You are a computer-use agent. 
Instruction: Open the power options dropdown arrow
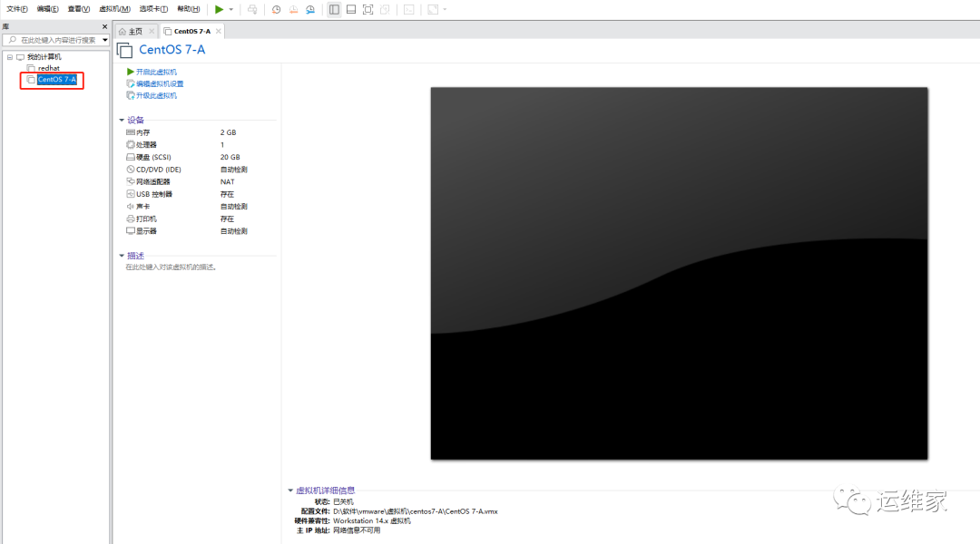230,8
